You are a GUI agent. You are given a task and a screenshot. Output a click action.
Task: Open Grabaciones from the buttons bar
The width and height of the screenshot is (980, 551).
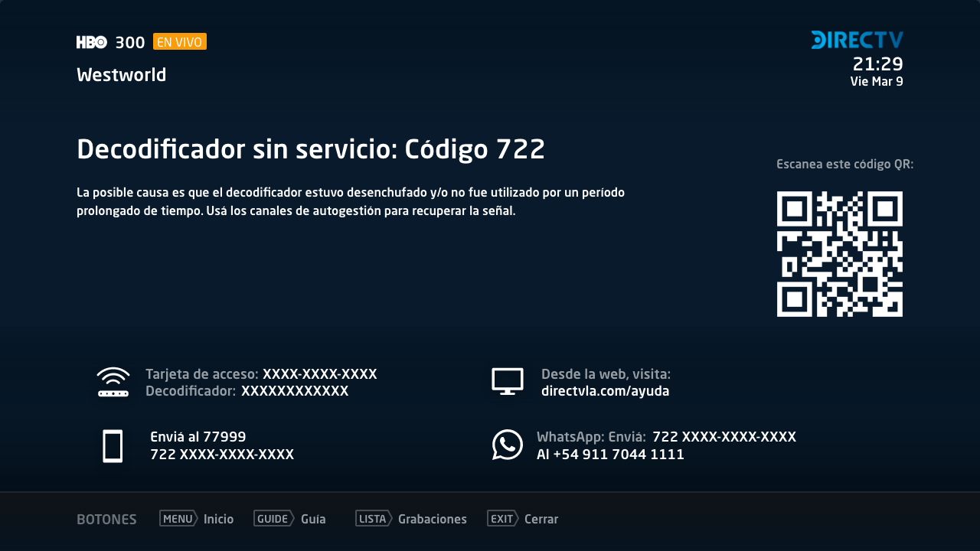tap(433, 519)
